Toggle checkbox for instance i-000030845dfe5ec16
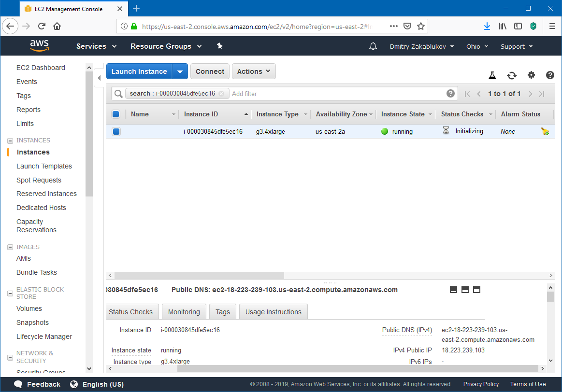Viewport: 562px width, 392px height. [116, 131]
